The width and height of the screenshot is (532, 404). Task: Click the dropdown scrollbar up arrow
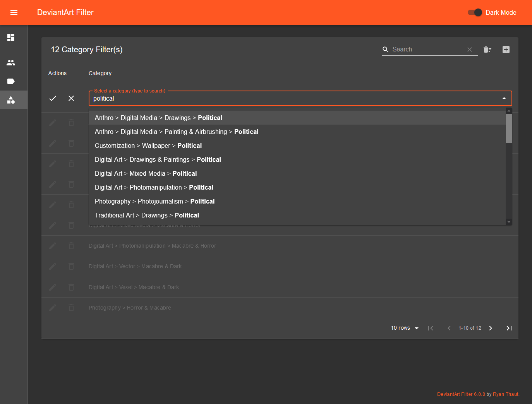509,111
